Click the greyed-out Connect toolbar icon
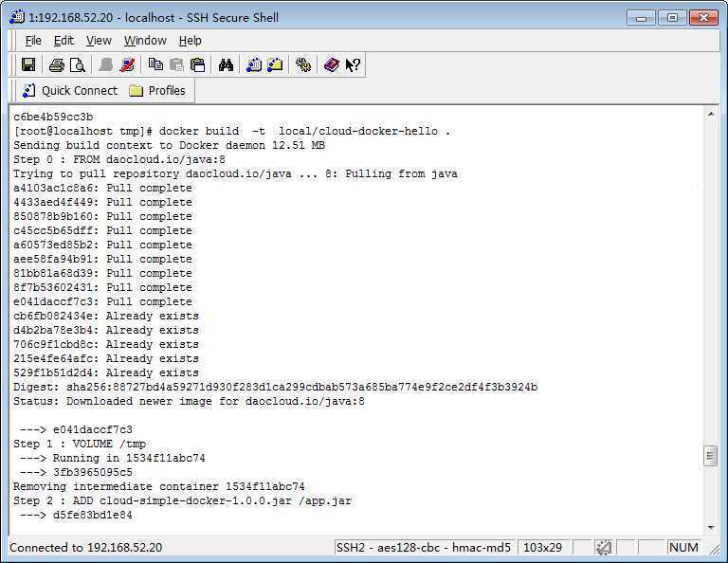The height and width of the screenshot is (563, 728). point(106,65)
